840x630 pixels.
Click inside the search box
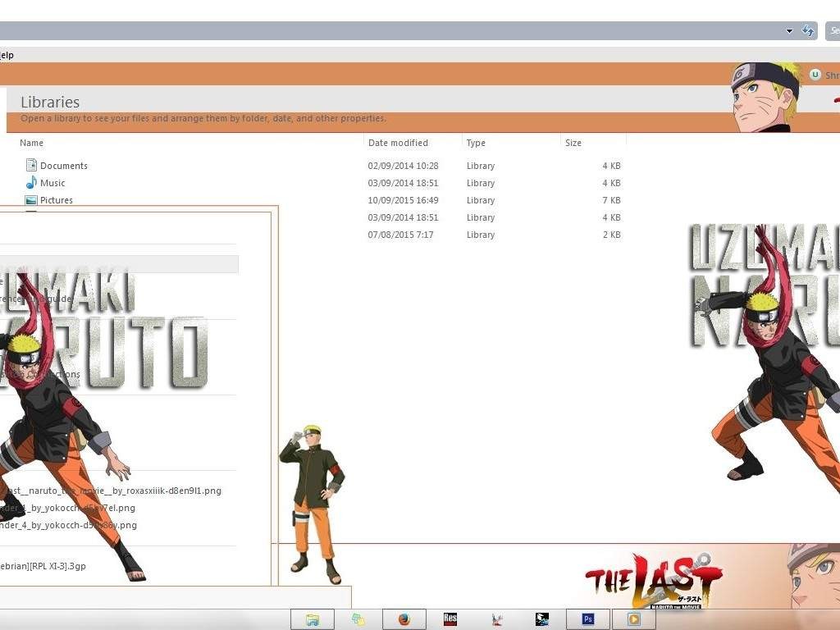coord(833,30)
